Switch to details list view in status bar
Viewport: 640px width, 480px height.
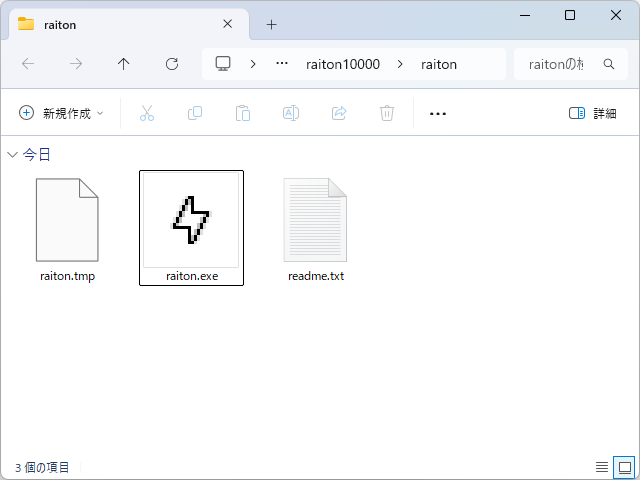(x=602, y=467)
